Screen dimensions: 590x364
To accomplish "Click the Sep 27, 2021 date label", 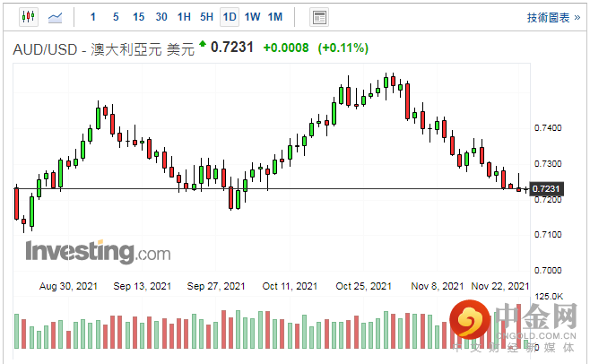I will click(x=216, y=286).
